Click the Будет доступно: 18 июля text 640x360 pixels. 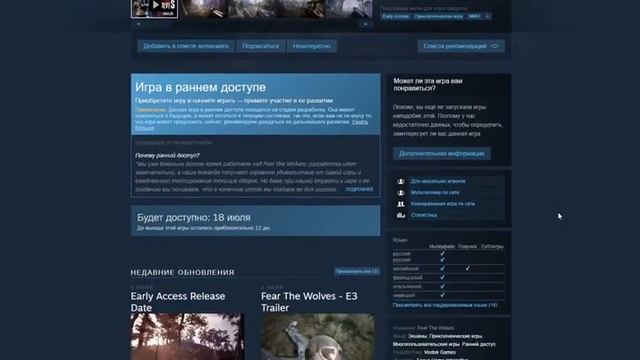[194, 218]
